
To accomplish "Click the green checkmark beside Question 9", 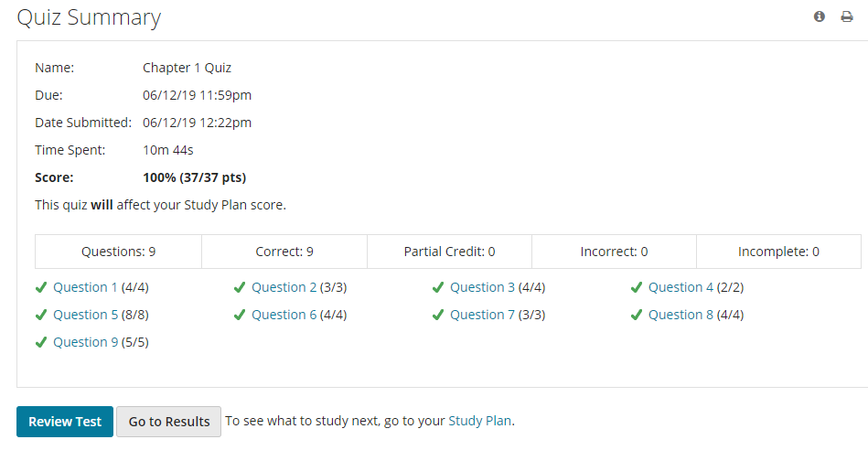I will tap(41, 343).
